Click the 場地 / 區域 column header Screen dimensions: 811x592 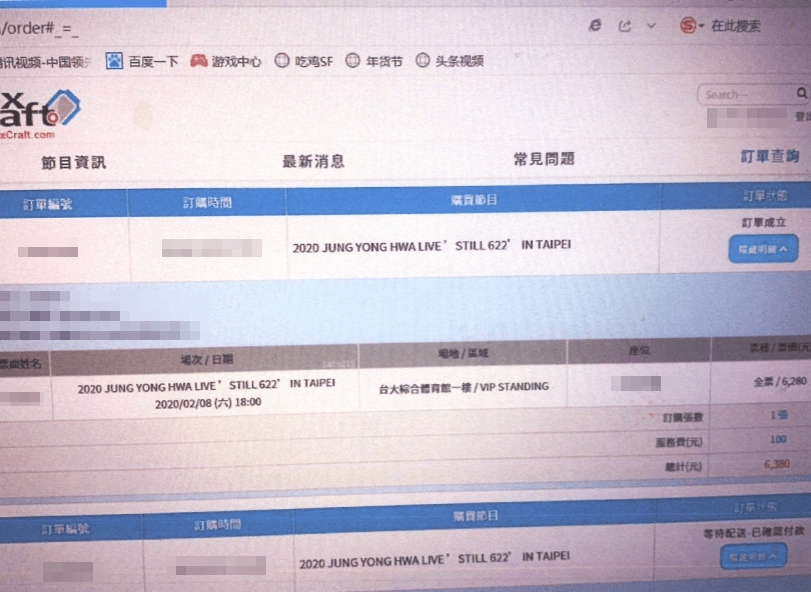pyautogui.click(x=463, y=354)
